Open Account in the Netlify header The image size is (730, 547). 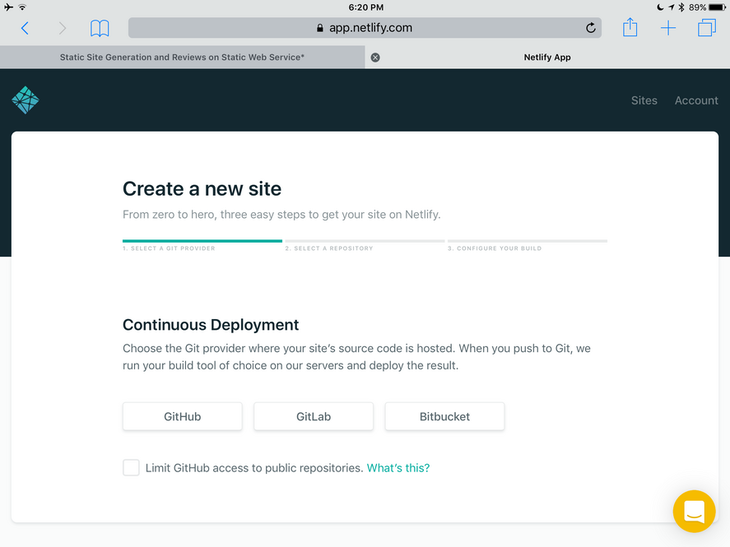pos(696,101)
